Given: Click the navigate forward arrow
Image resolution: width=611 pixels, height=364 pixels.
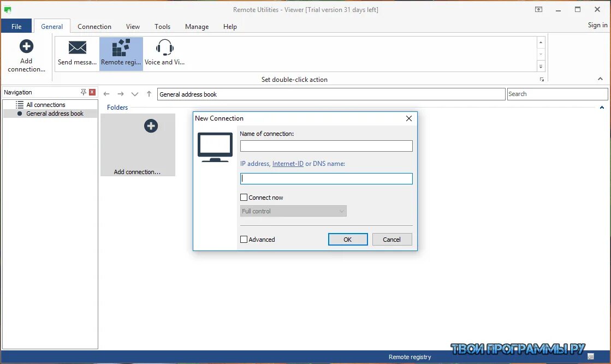Looking at the screenshot, I should click(x=121, y=94).
